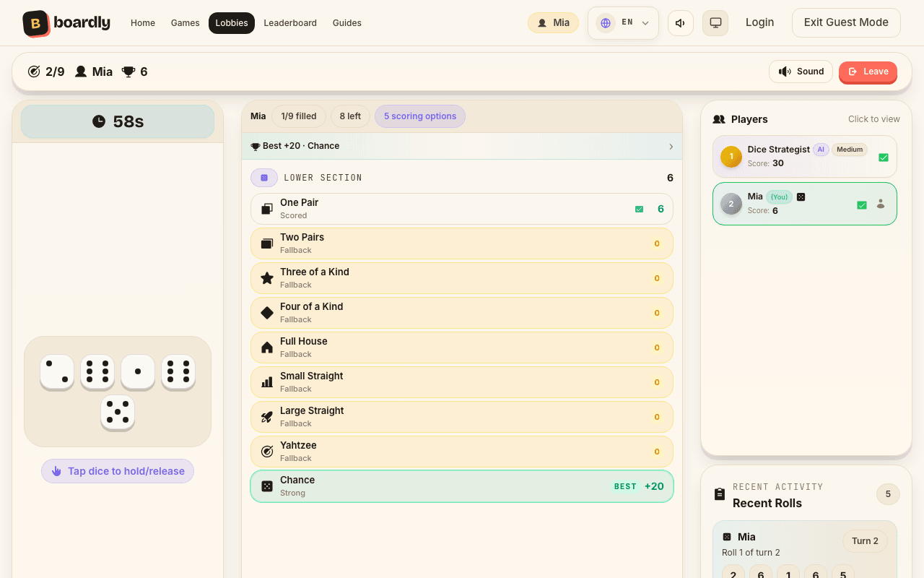The height and width of the screenshot is (578, 924).
Task: Open the Players panel via Click to view
Action: [873, 119]
